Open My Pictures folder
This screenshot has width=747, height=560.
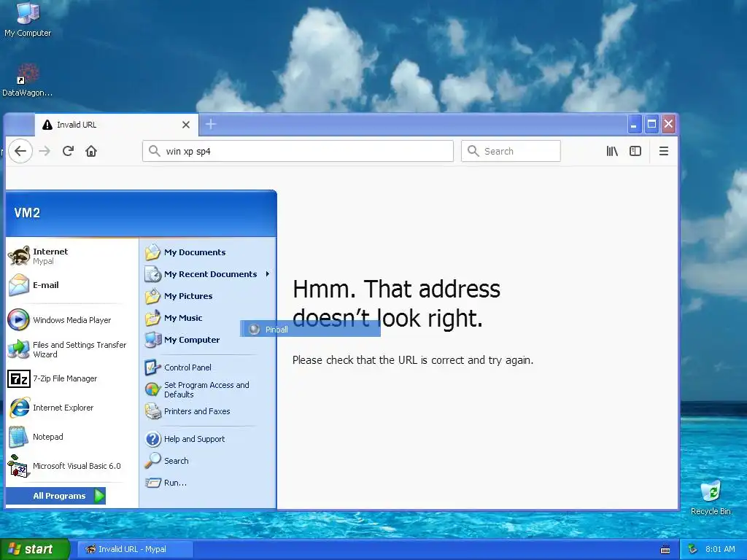207,296
